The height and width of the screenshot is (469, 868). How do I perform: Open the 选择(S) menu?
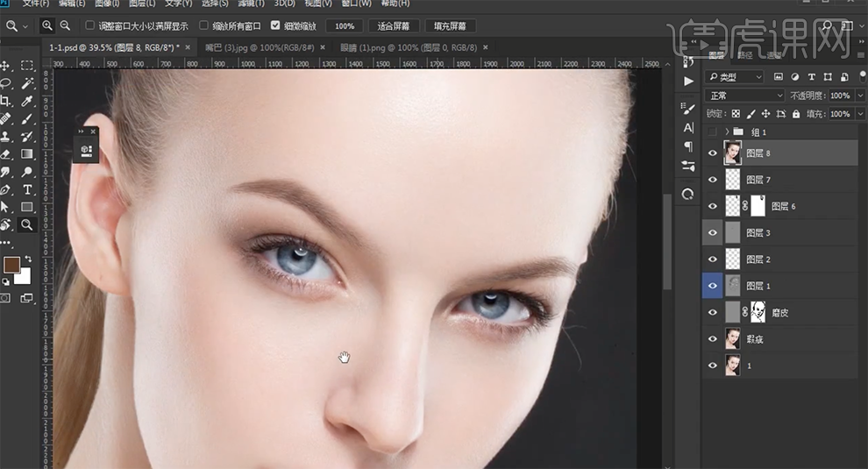pyautogui.click(x=215, y=4)
